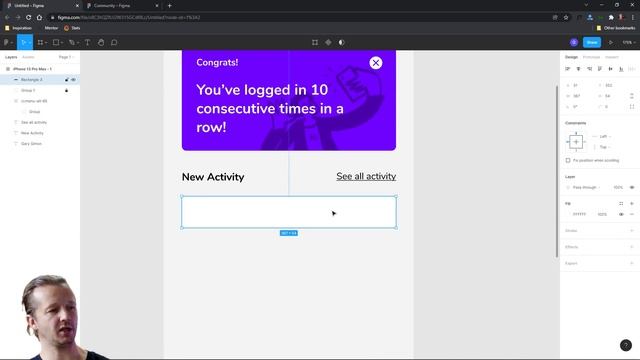
Task: Open the Figma main menu
Action: pos(7,42)
